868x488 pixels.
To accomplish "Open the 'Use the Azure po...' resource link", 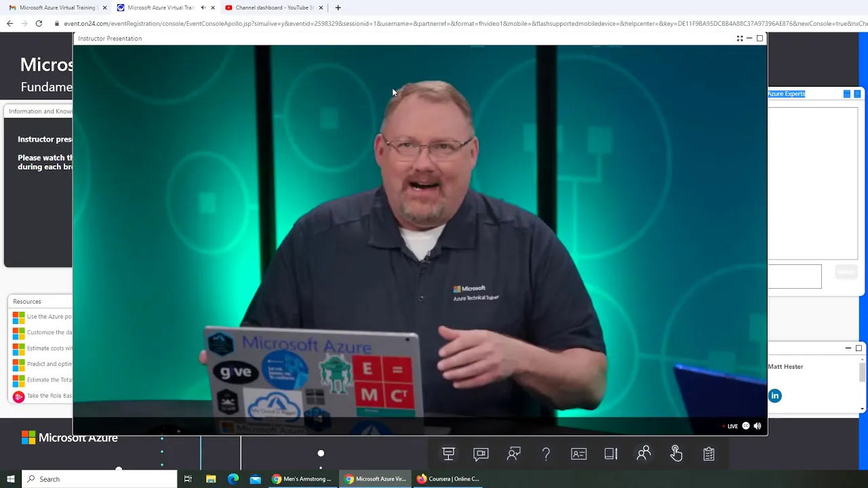I will (49, 317).
